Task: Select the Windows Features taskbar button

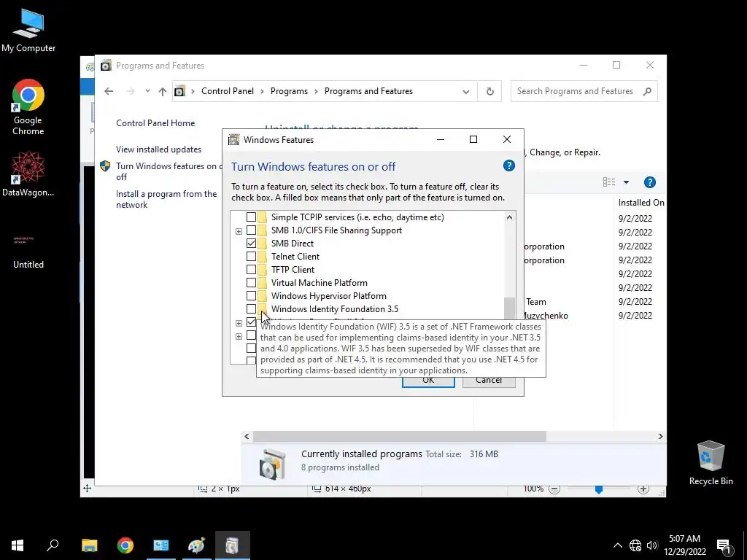Action: point(232,545)
